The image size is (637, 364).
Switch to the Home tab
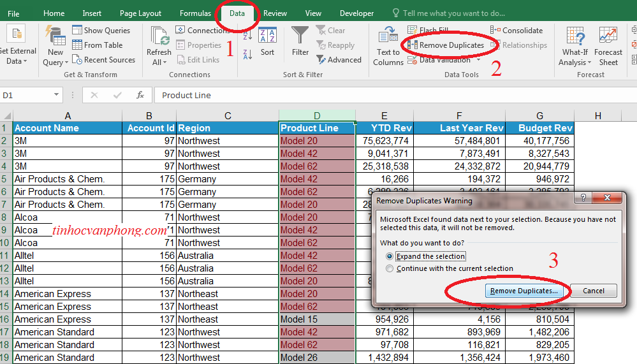tap(54, 13)
